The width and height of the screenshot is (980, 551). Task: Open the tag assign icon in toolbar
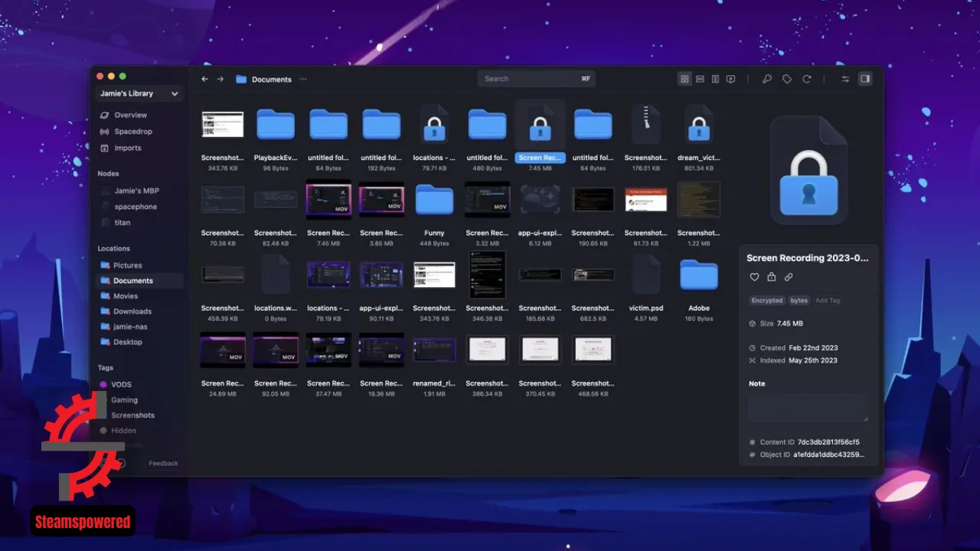786,79
